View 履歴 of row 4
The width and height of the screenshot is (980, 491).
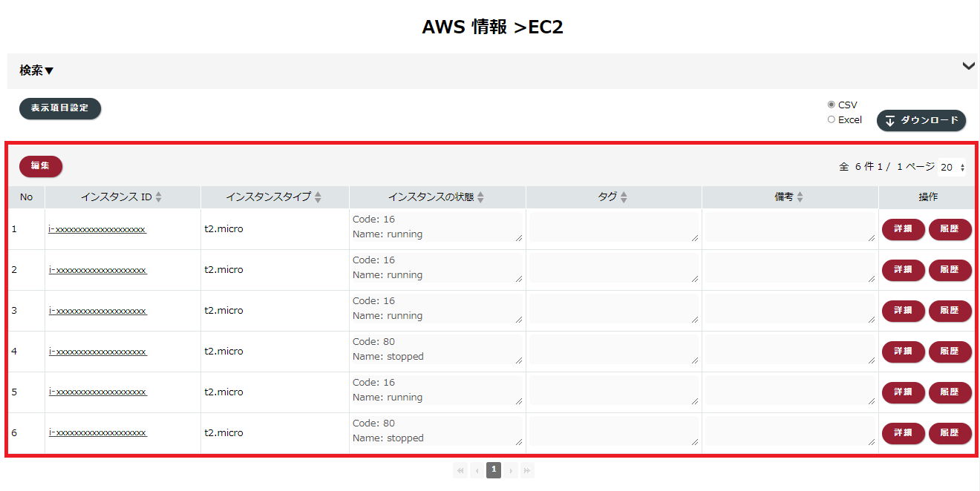pos(950,352)
